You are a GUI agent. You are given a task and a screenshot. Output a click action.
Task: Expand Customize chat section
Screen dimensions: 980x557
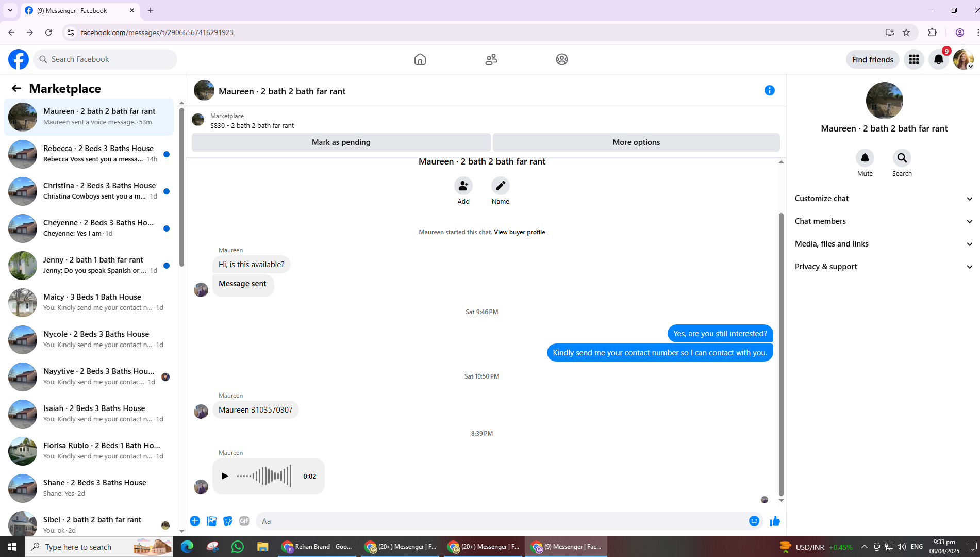(x=884, y=199)
